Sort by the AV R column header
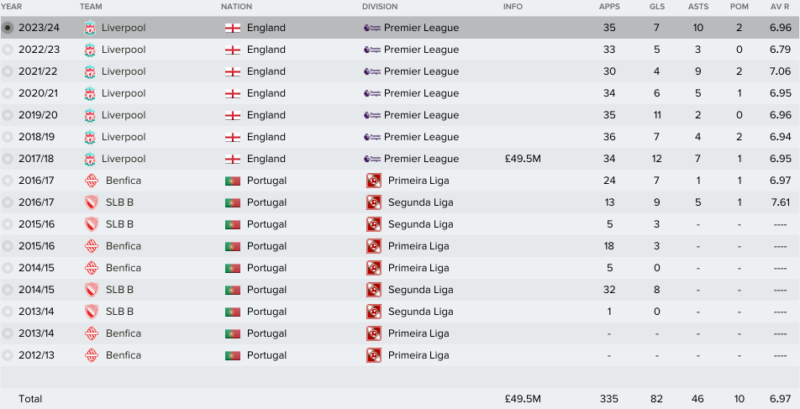The image size is (800, 409). pyautogui.click(x=780, y=7)
